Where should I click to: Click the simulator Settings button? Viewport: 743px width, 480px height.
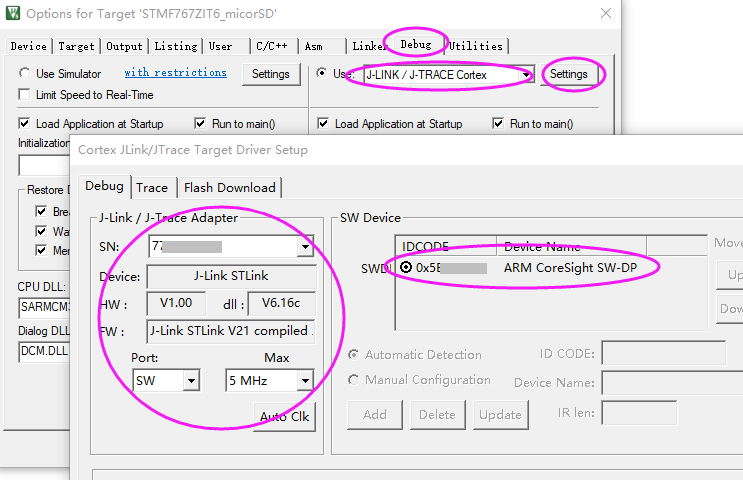click(x=271, y=74)
